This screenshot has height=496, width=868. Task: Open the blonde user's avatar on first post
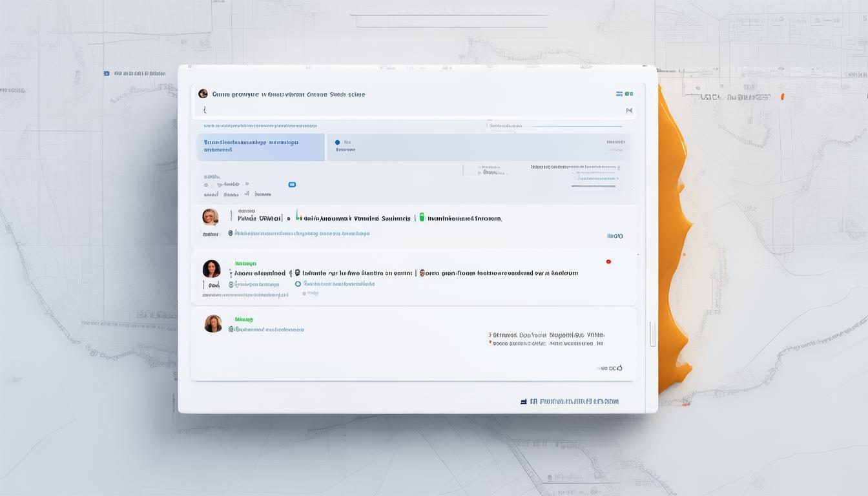[210, 217]
